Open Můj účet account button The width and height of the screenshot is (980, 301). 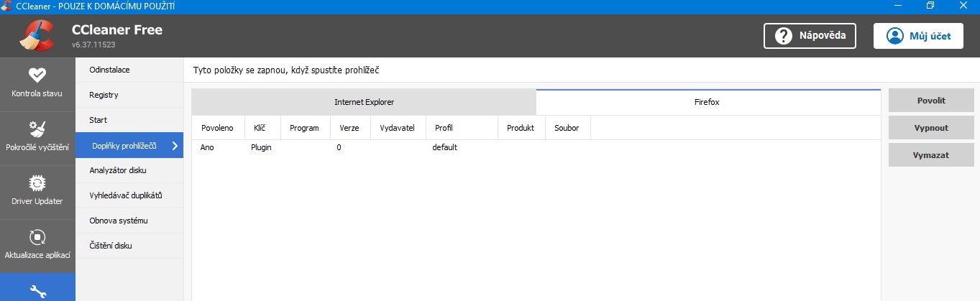click(x=918, y=35)
